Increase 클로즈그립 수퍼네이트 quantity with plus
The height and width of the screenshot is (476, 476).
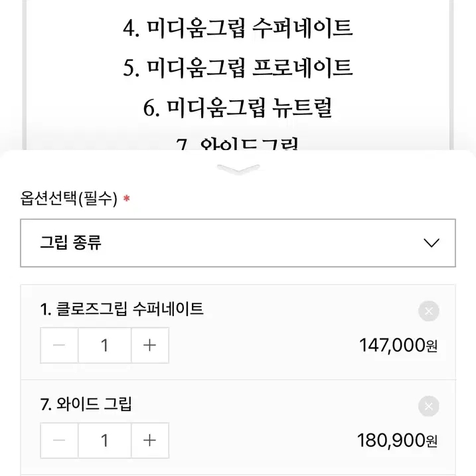(x=149, y=345)
